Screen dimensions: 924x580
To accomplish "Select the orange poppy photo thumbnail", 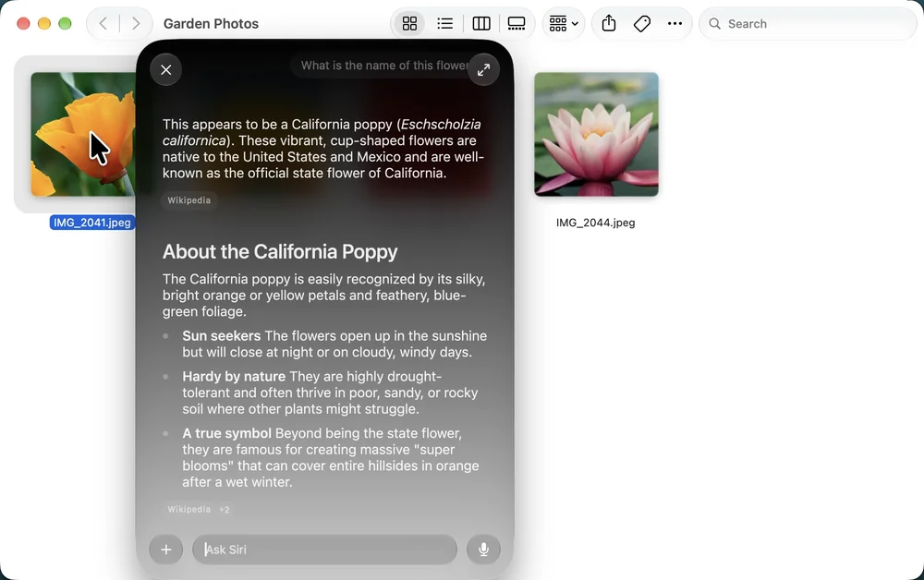I will click(x=83, y=134).
